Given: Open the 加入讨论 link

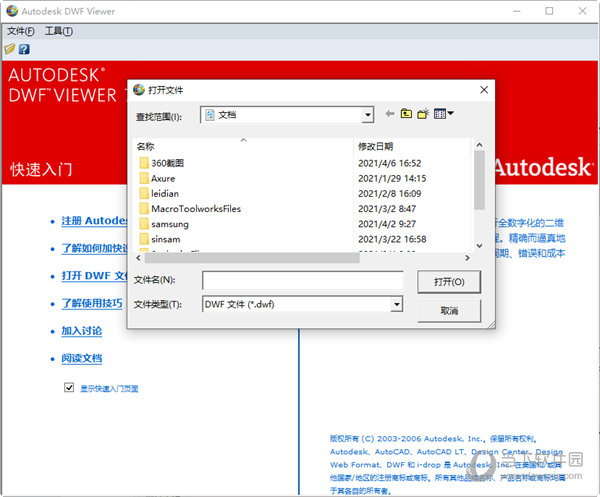Looking at the screenshot, I should click(x=82, y=331).
